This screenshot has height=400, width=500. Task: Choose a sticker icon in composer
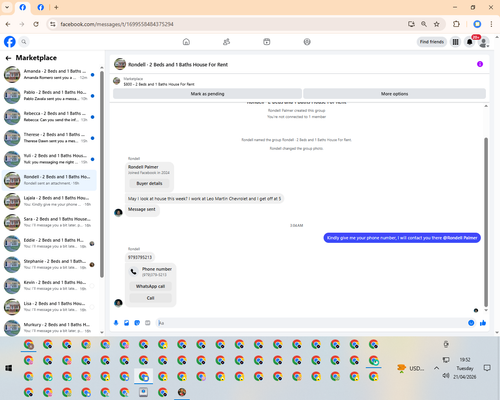[x=137, y=323]
